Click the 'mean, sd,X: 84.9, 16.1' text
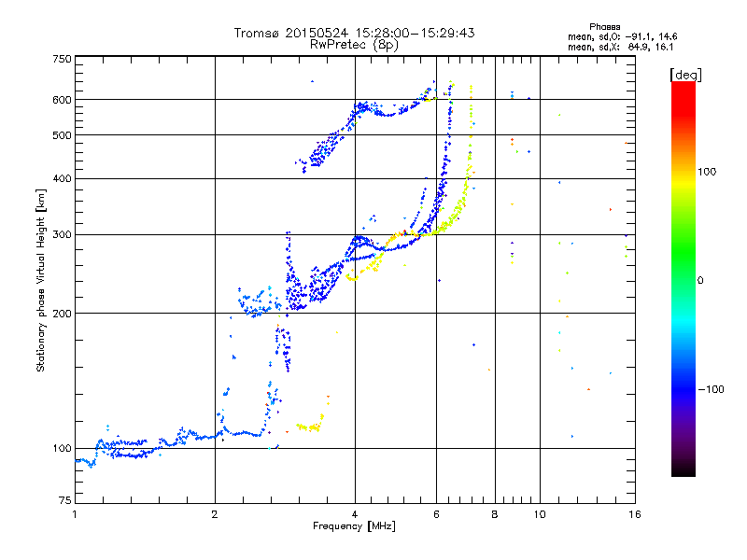 coord(620,47)
